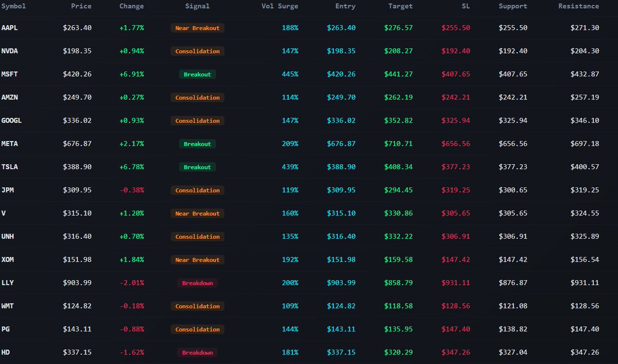618x364 pixels.
Task: Sort by the Vol Surge column header
Action: tap(280, 6)
